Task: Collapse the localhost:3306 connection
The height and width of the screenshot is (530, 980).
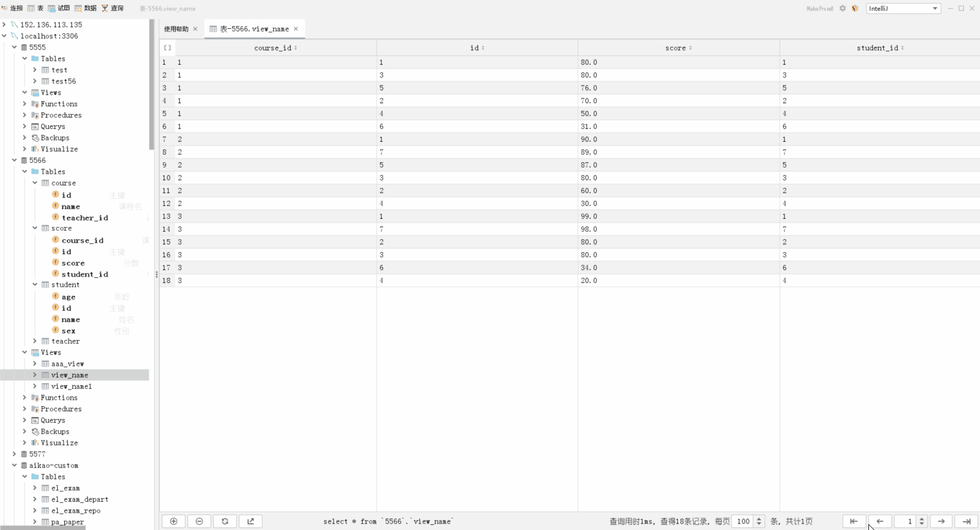Action: tap(4, 36)
